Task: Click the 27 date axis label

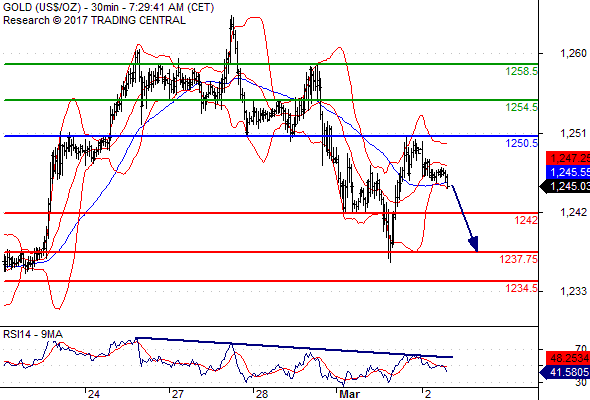Action: pos(178,394)
